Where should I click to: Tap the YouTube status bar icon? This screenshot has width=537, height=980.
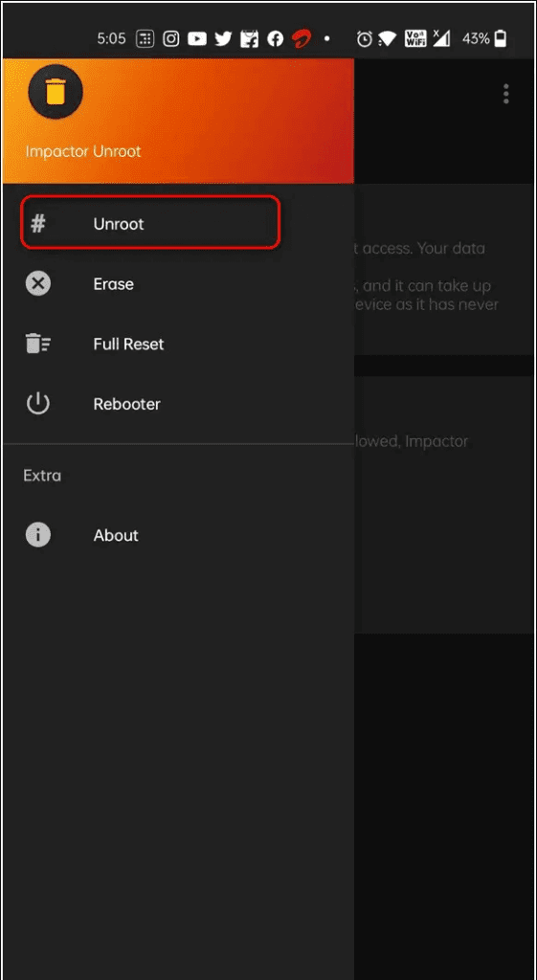tap(197, 38)
